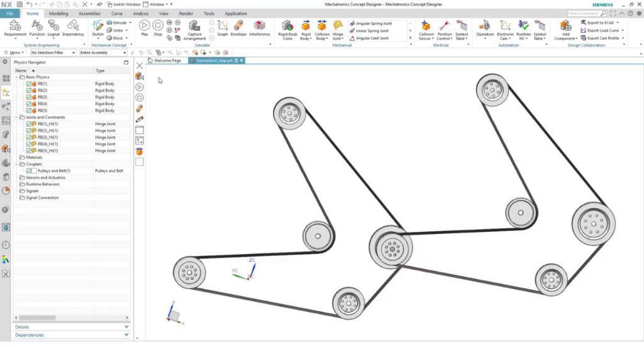Select Signal Connection folder
Image resolution: width=644 pixels, height=347 pixels.
point(42,198)
